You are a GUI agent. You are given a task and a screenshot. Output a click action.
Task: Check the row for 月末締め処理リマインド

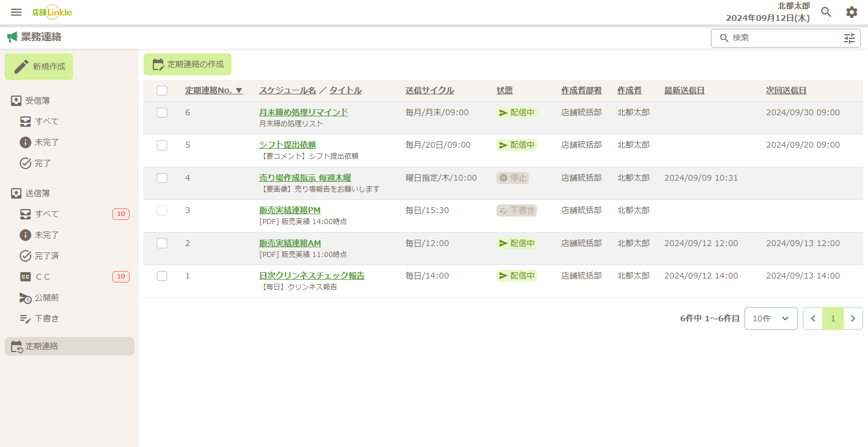pyautogui.click(x=162, y=112)
